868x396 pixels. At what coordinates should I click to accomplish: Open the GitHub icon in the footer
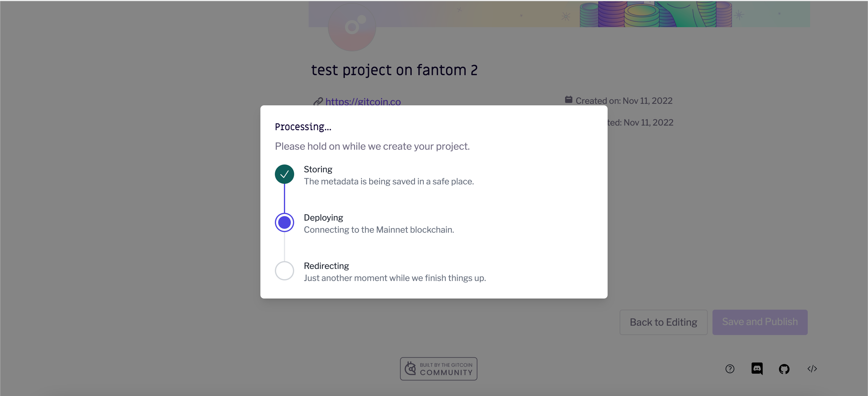point(785,368)
